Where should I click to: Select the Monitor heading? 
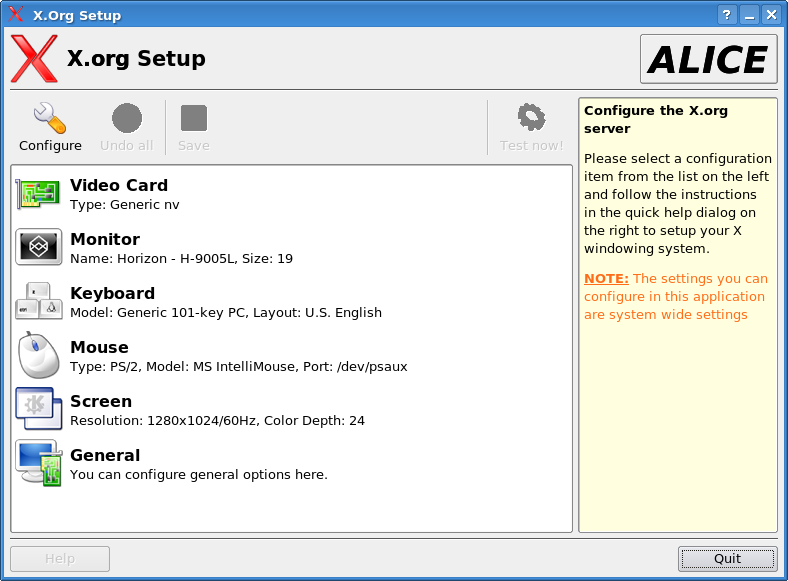(x=105, y=239)
